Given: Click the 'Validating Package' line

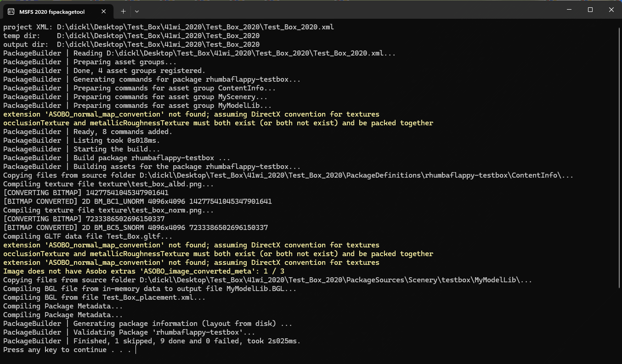Looking at the screenshot, I should 129,332.
